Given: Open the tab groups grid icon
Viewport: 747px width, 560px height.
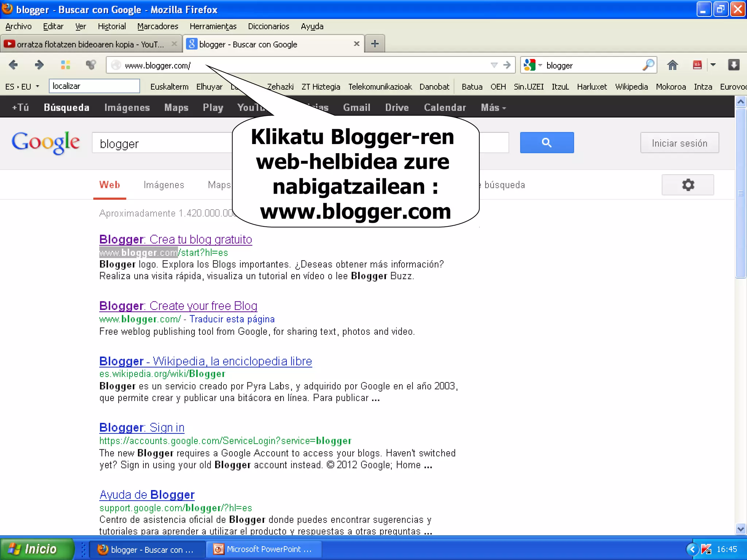Looking at the screenshot, I should tap(65, 65).
